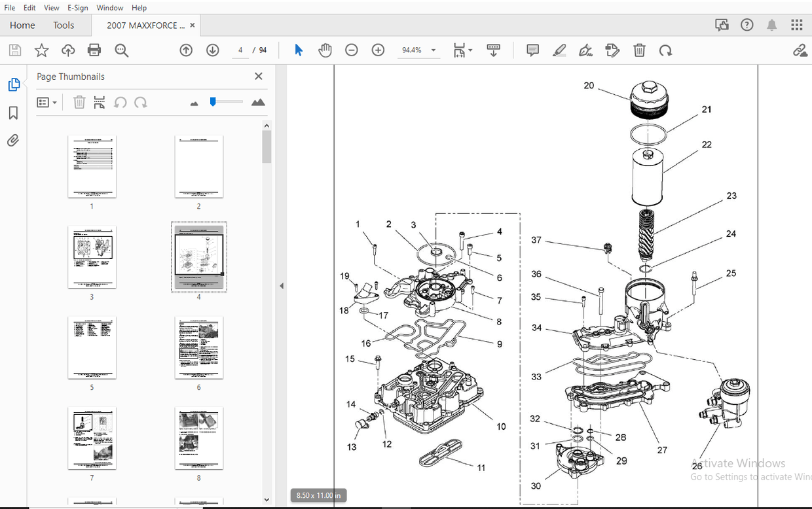Viewport: 812px width, 509px height.
Task: Select page 3 thumbnail
Action: click(x=92, y=256)
